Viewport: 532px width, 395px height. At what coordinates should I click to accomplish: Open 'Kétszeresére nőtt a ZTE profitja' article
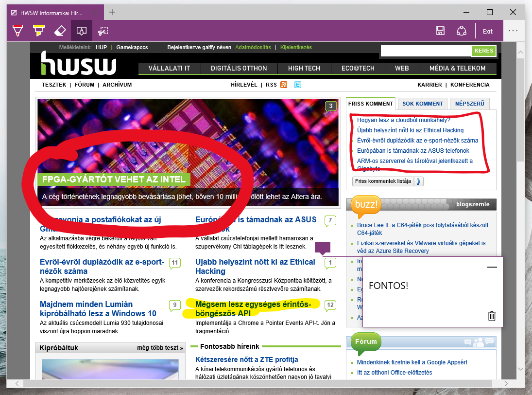click(247, 359)
